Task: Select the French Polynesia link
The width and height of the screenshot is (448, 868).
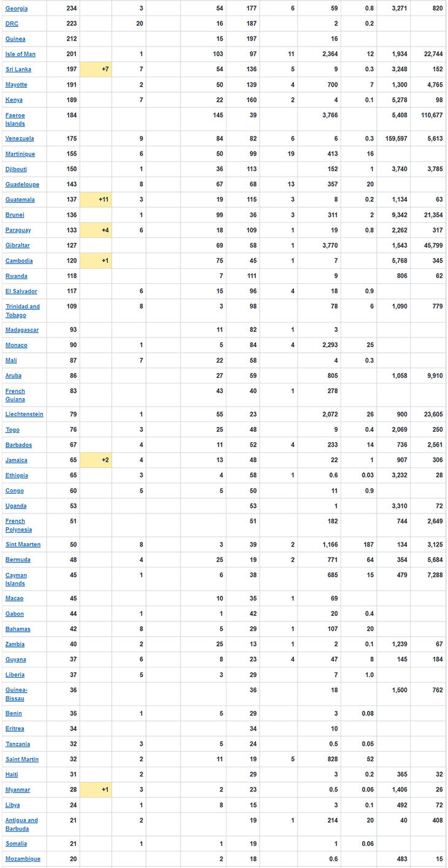Action: (18, 525)
